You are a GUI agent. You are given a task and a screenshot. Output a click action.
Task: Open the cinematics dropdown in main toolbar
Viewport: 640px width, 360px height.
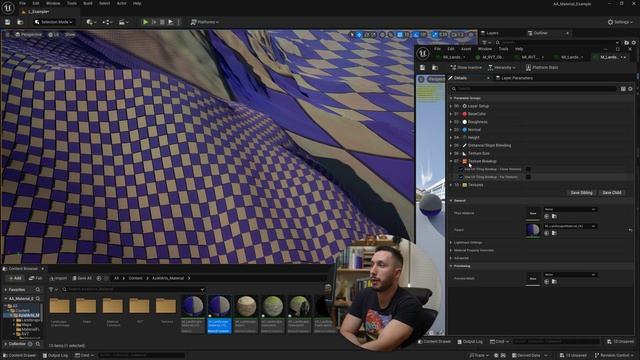[123, 22]
